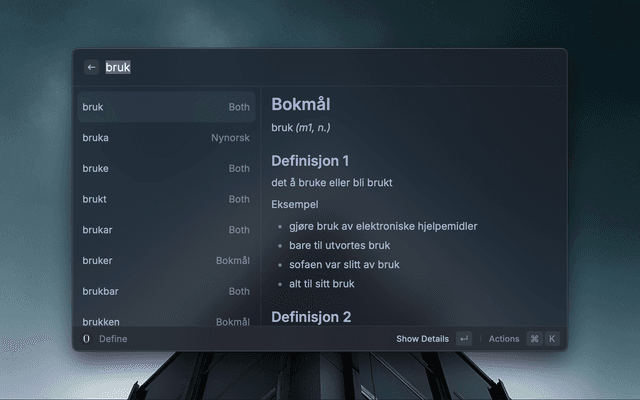Open the 'bruker' Bokmål entry
Screen dimensions: 640x400
pos(166,260)
